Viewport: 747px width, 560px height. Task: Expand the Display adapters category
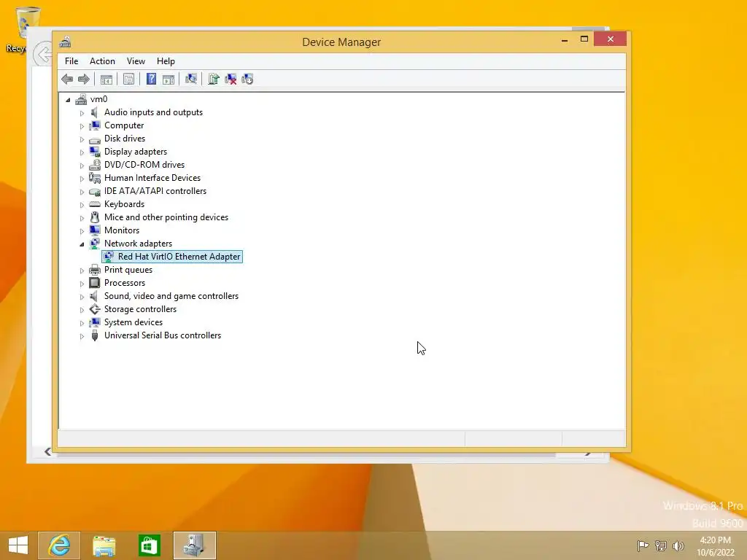coord(82,152)
